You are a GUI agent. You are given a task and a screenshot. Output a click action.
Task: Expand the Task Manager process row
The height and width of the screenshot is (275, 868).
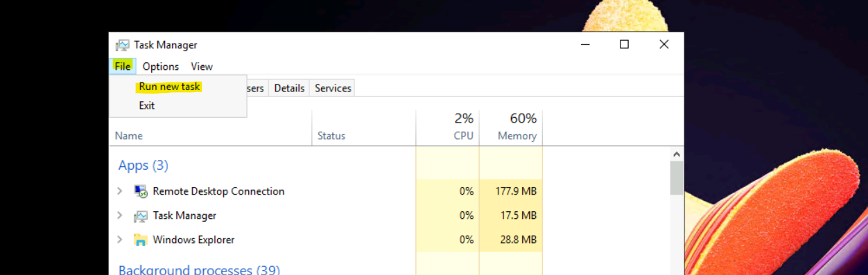click(120, 215)
